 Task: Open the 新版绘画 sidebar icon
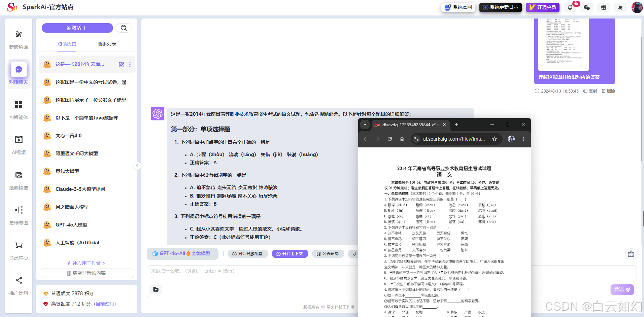19,35
